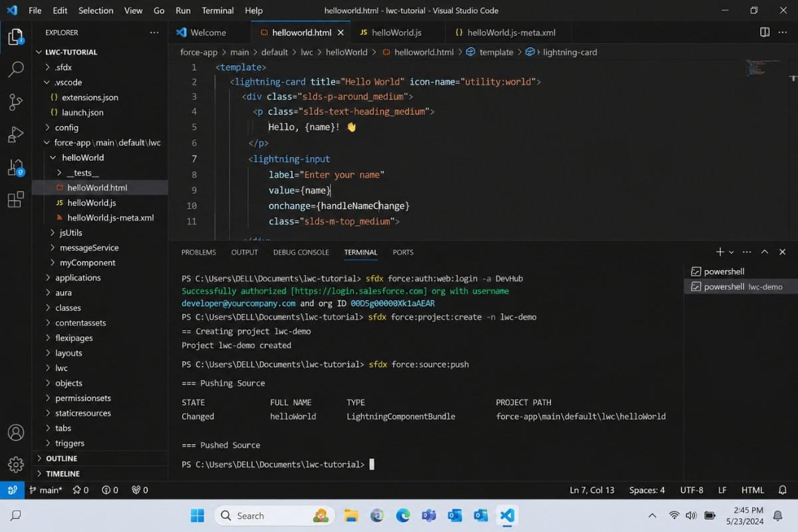Screen dimensions: 798x532
Task: Open the Run menu
Action: [x=183, y=11]
